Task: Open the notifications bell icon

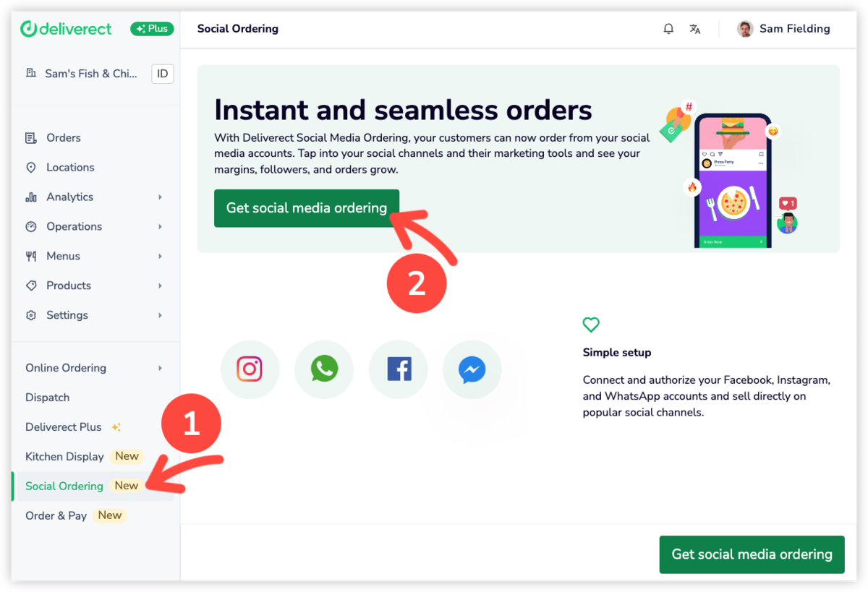Action: [x=668, y=29]
